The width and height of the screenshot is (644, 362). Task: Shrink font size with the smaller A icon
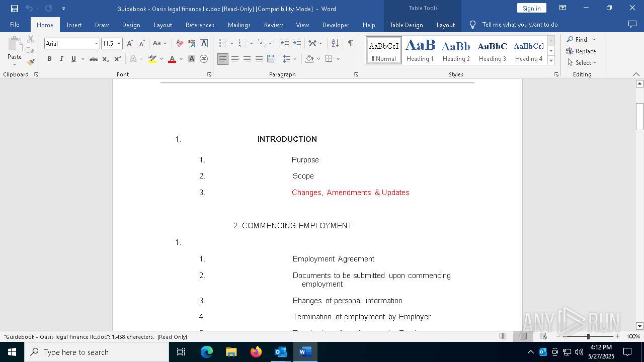point(142,44)
